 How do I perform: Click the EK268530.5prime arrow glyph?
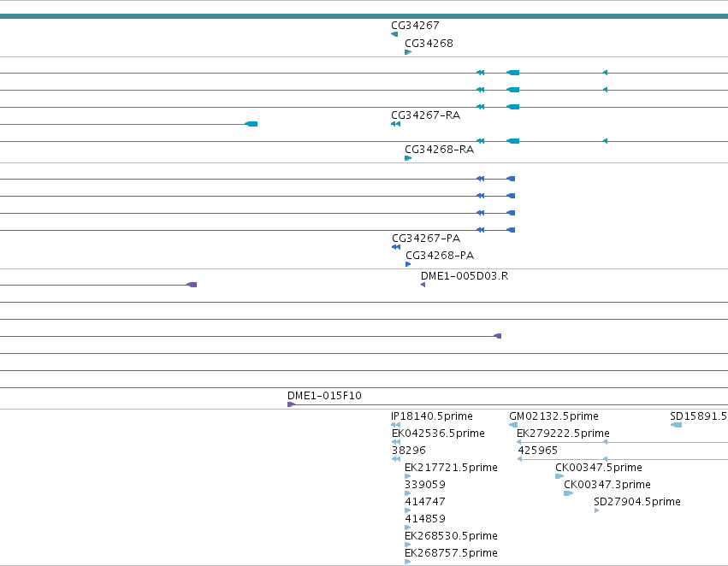408,545
